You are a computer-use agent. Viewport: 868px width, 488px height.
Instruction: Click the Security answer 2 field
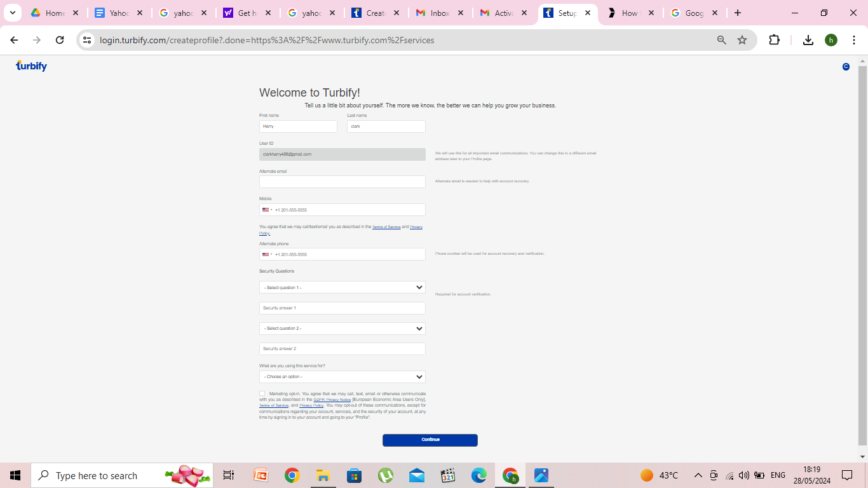pyautogui.click(x=342, y=349)
